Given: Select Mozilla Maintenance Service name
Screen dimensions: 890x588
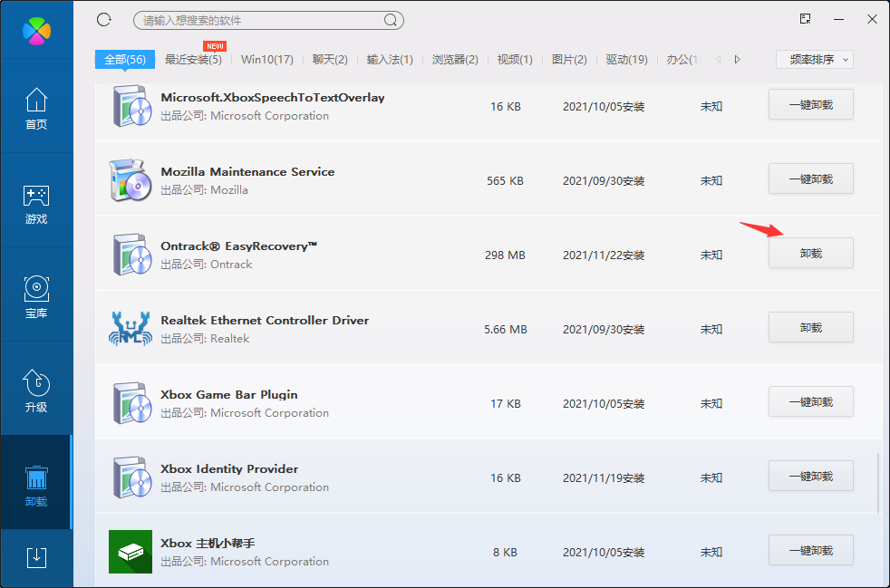Looking at the screenshot, I should (247, 171).
